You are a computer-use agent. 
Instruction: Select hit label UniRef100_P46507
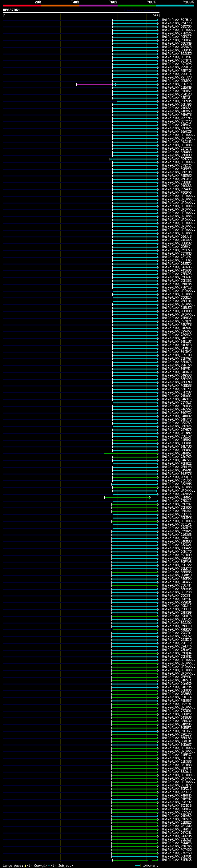[176, 328]
